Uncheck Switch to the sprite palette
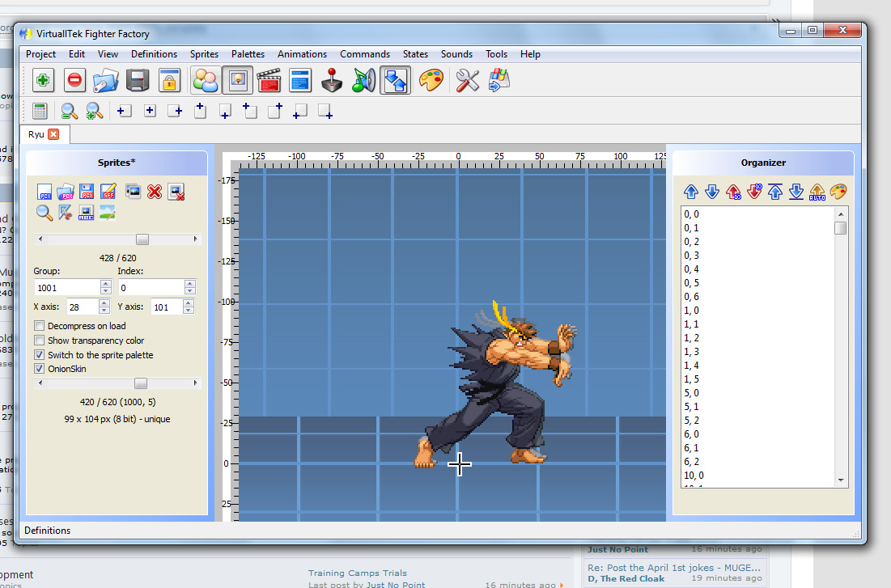Image resolution: width=891 pixels, height=588 pixels. [39, 355]
